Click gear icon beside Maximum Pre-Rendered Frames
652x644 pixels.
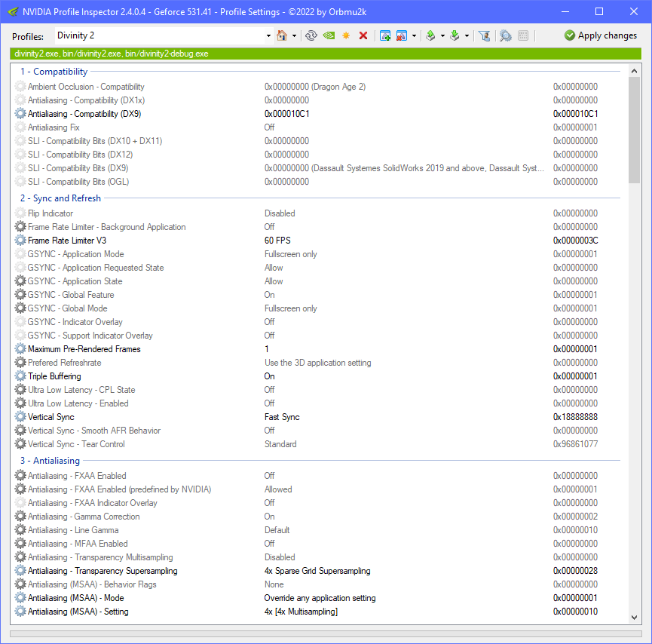(20, 349)
